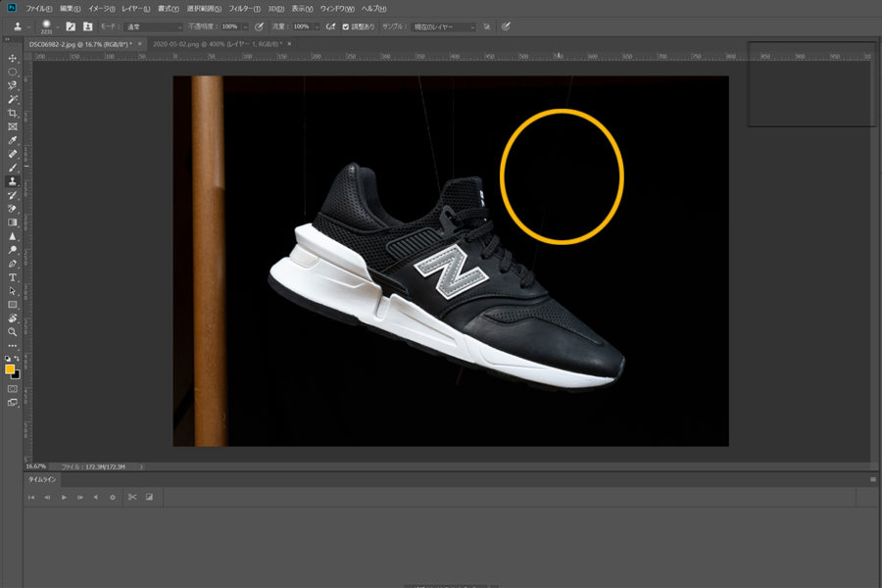Click the black background color swatch
Viewport: 882px width, 588px height.
coord(17,376)
